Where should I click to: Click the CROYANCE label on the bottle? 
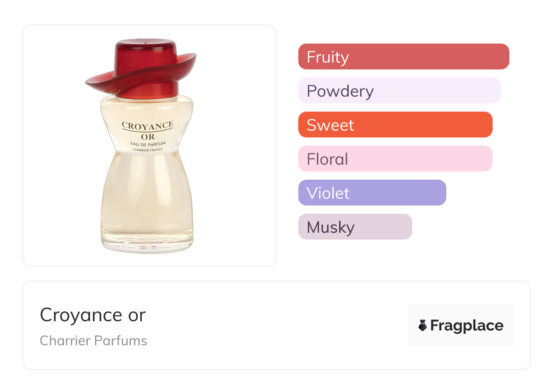pyautogui.click(x=148, y=125)
